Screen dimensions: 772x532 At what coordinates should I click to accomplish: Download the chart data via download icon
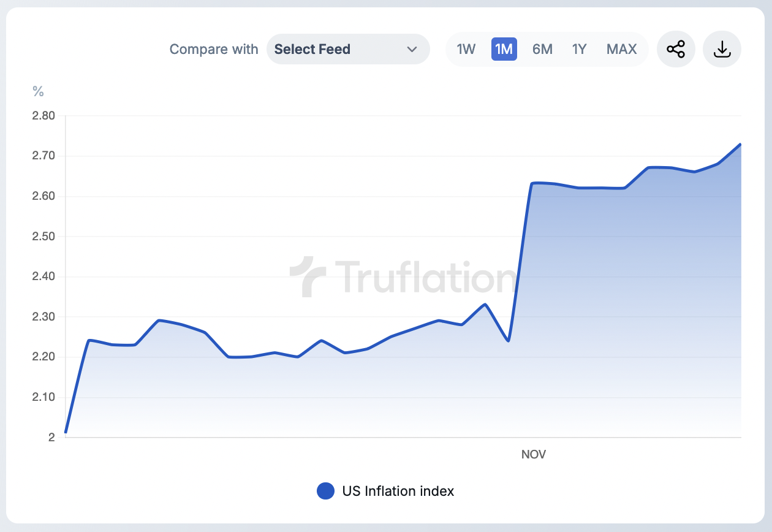tap(722, 49)
